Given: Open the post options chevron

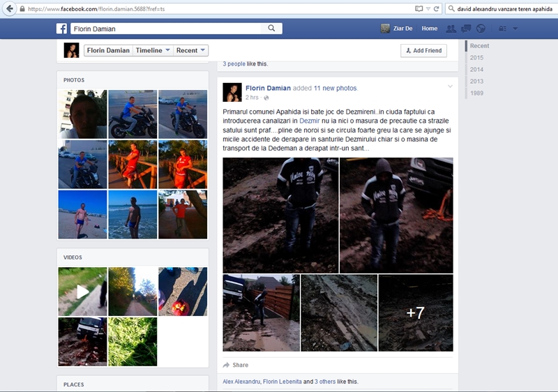Looking at the screenshot, I should coord(450,86).
